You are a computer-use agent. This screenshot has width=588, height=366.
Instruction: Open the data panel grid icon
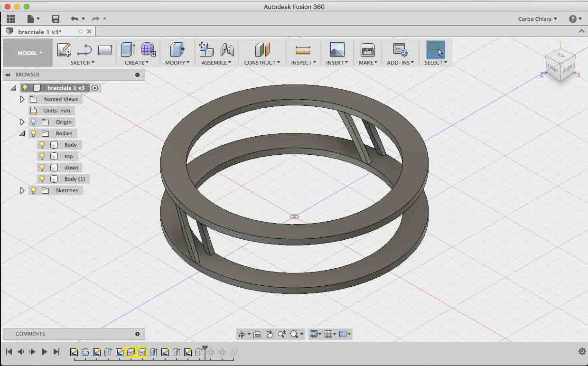pyautogui.click(x=10, y=19)
